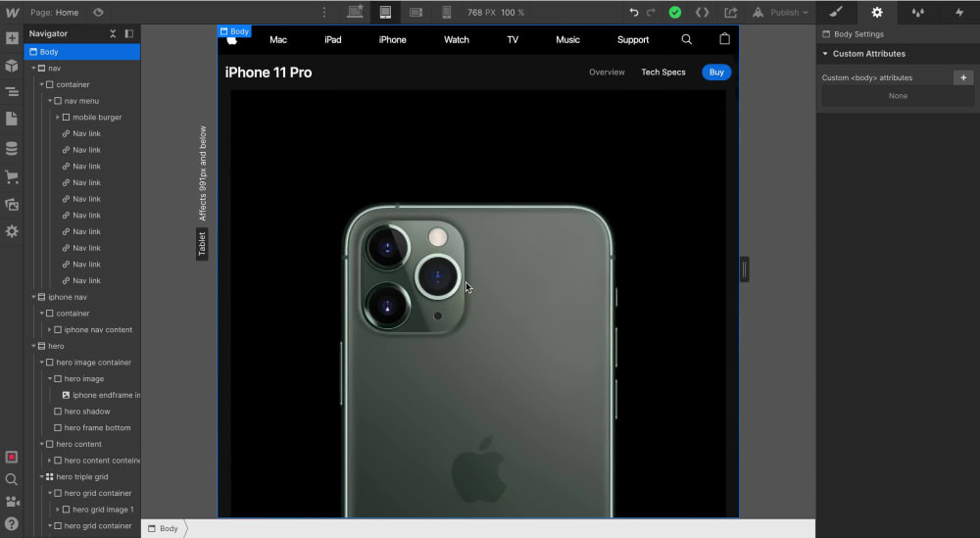Switch to the Interactions lightning tab
Viewport: 980px width, 538px height.
point(959,12)
